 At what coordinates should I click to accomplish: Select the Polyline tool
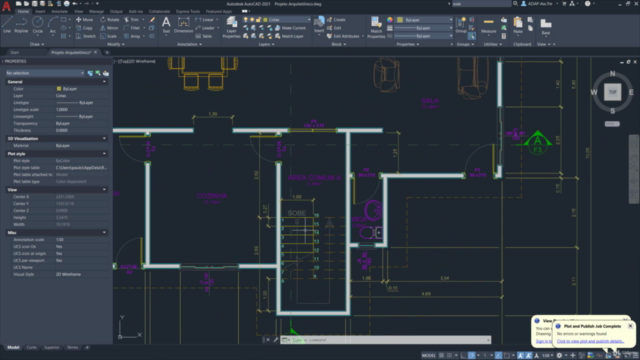(21, 24)
